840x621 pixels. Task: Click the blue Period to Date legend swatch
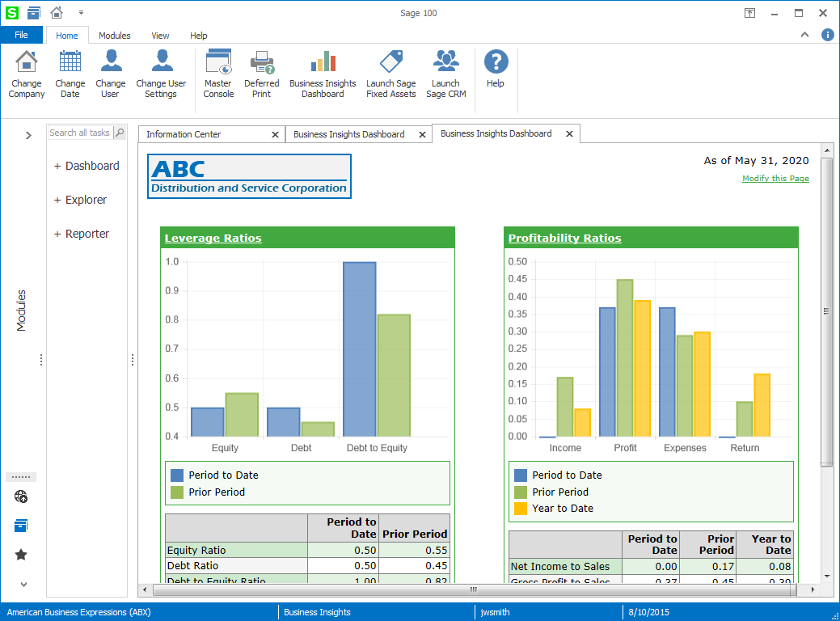click(x=177, y=475)
